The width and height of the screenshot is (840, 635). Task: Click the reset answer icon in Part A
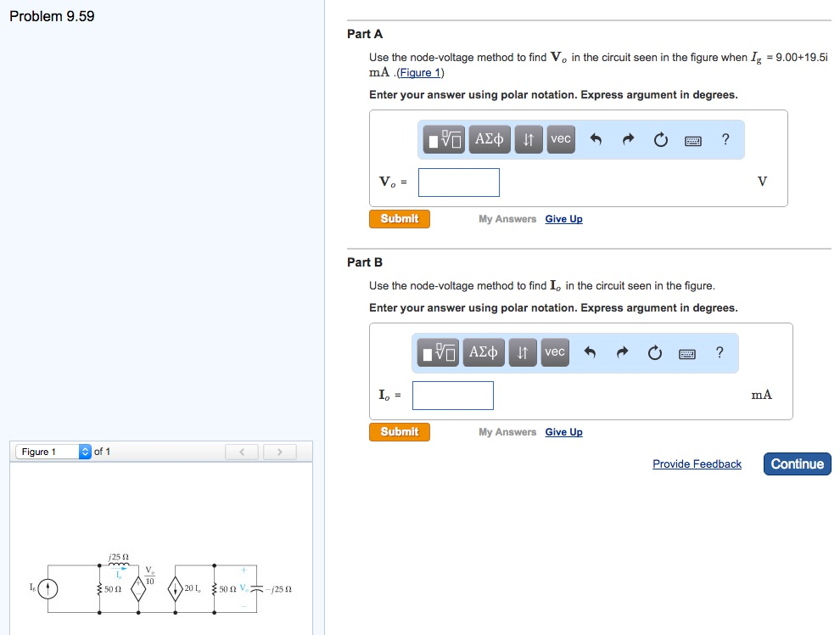661,139
